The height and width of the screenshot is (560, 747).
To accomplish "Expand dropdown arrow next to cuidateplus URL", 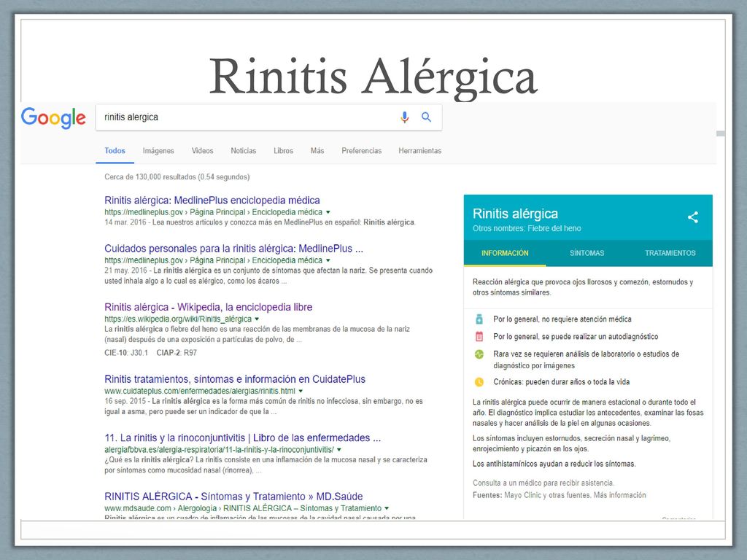I will 301,392.
